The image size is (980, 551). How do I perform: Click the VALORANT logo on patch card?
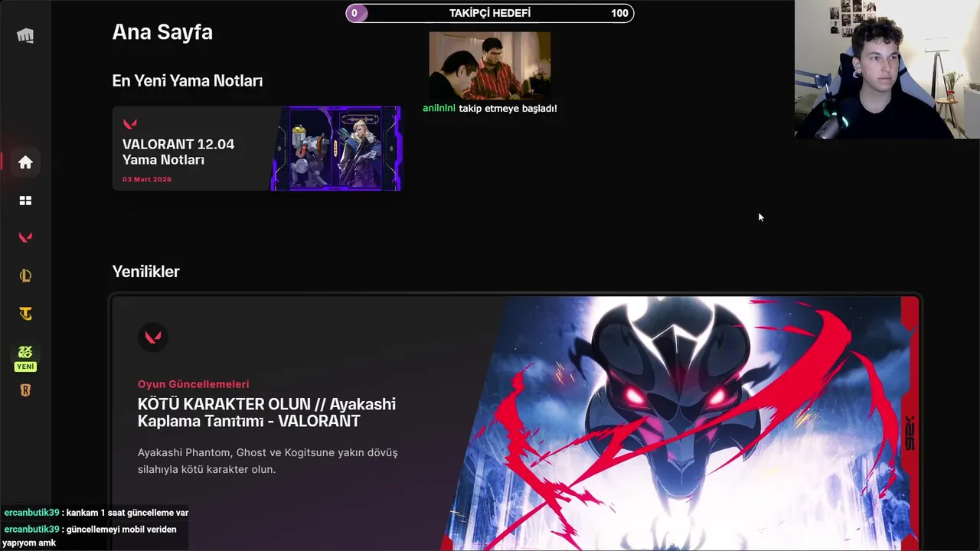click(130, 124)
